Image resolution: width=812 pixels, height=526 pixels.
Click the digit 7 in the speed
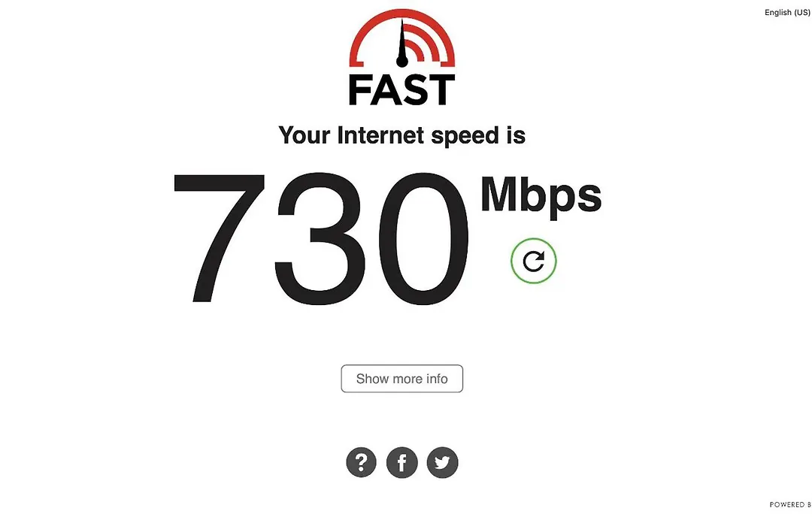(219, 237)
